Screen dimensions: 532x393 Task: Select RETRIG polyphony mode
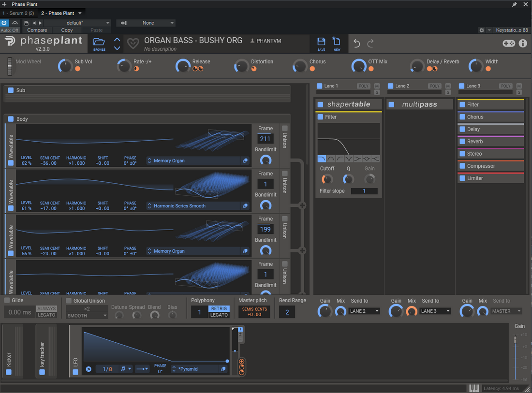point(219,308)
